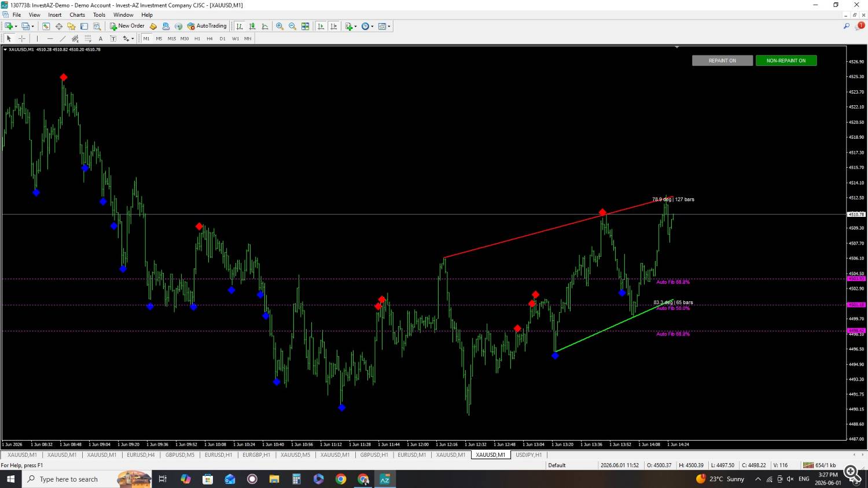Open File Explorer from the taskbar

pos(274,479)
